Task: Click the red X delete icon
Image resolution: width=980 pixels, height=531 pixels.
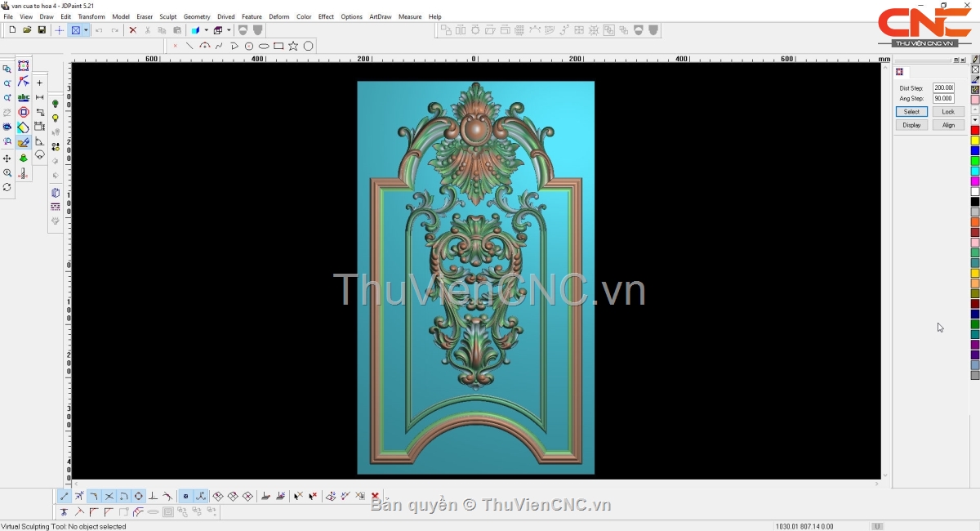Action: (x=132, y=30)
